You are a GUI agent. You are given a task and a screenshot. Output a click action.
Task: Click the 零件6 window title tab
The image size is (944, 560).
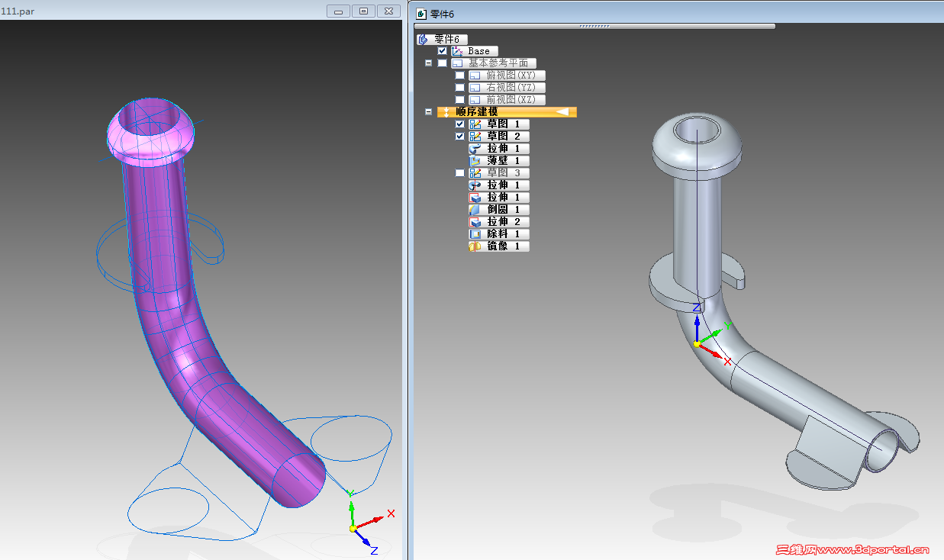442,14
